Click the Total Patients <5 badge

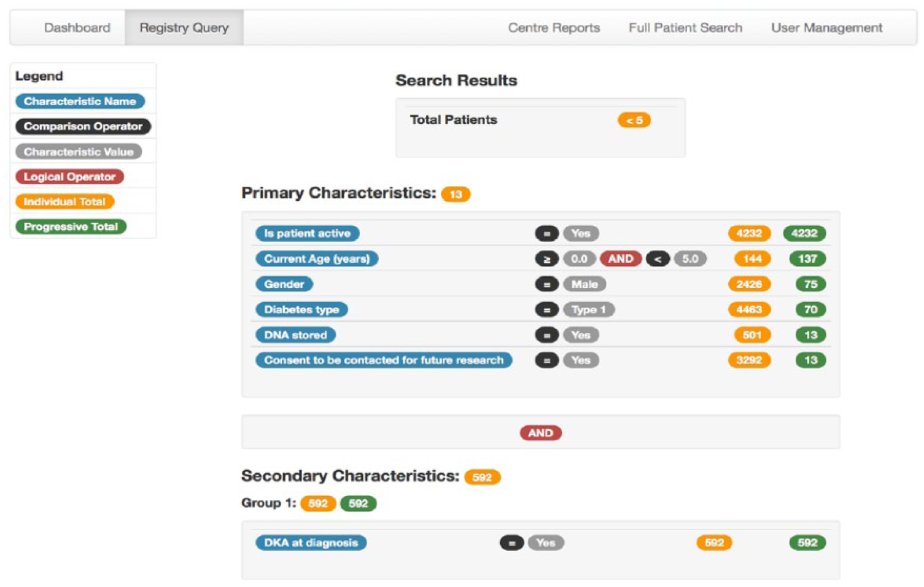tap(634, 120)
